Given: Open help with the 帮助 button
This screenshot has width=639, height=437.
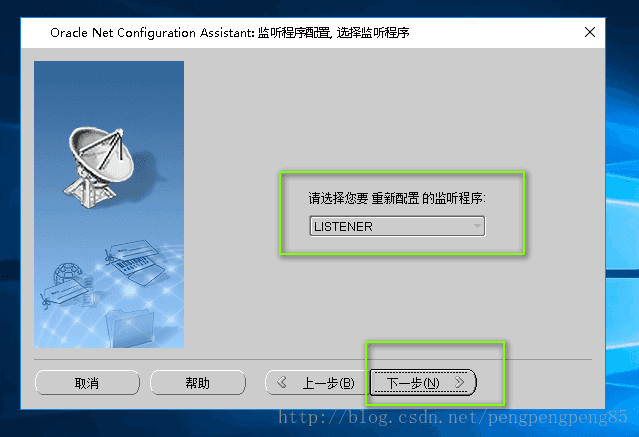Looking at the screenshot, I should (x=198, y=382).
